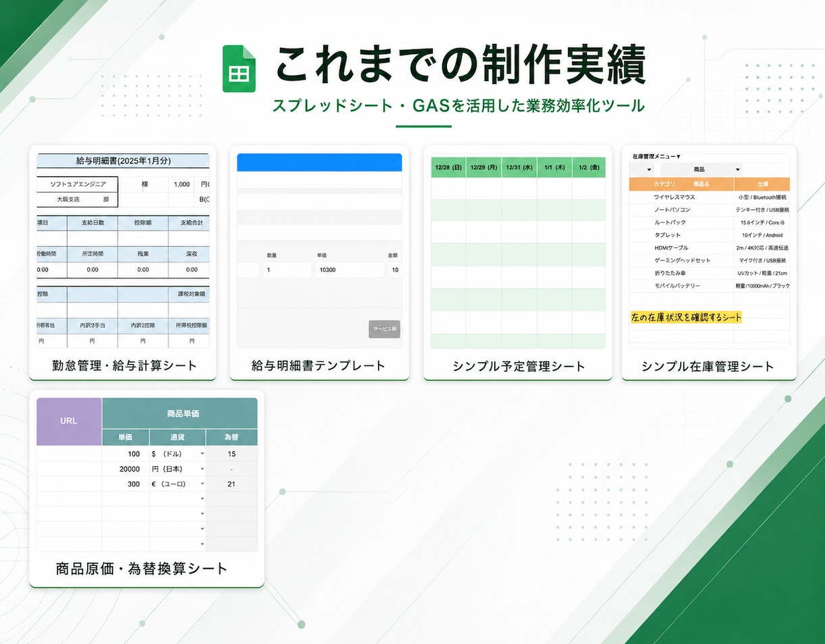Click the 控除額 header cell
This screenshot has height=644, width=825.
[x=143, y=222]
